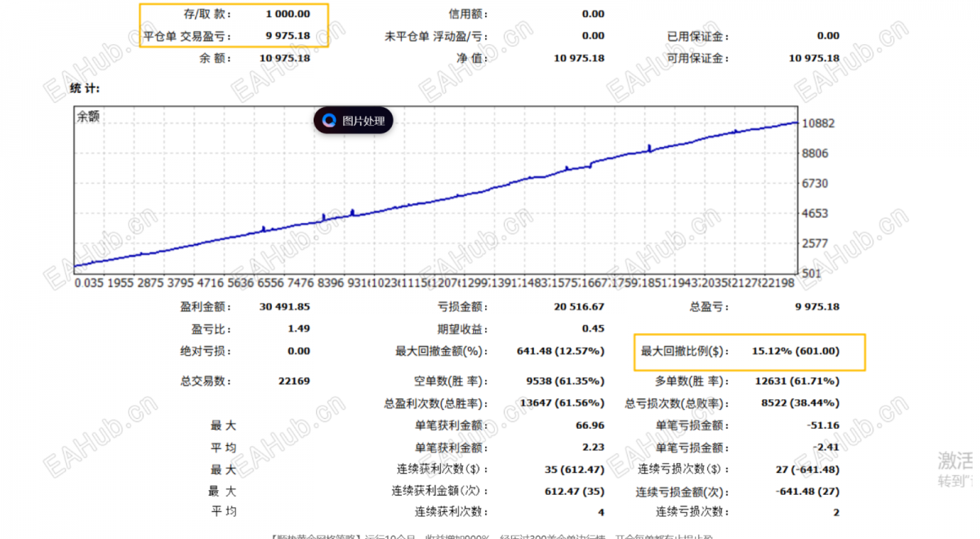
Task: Click the 连续亏损金额(次) label
Action: pyautogui.click(x=681, y=492)
